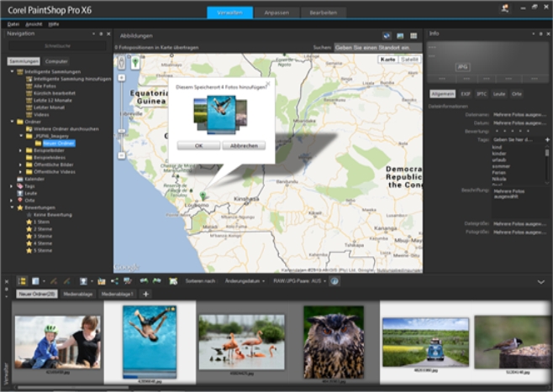Viewport: 553px width, 392px height.
Task: Zoom in with the map plus button
Action: click(122, 77)
